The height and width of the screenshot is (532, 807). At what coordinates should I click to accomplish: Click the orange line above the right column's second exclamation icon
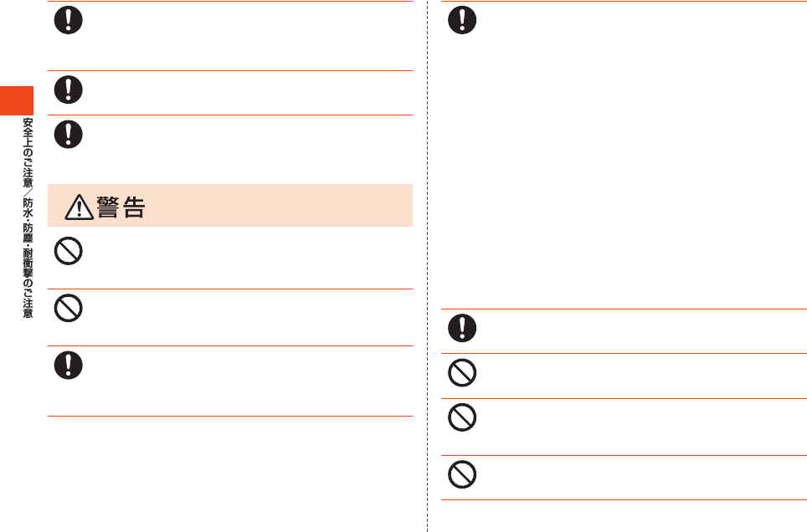pos(624,309)
